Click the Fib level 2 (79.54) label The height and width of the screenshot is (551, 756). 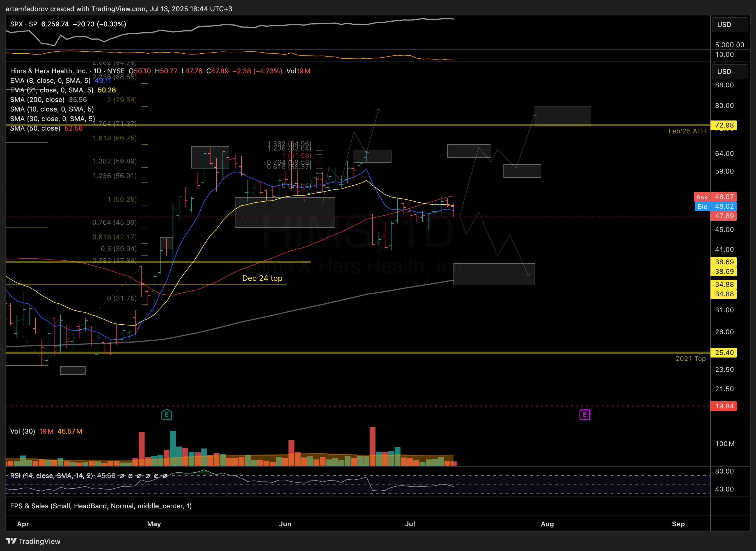click(122, 100)
